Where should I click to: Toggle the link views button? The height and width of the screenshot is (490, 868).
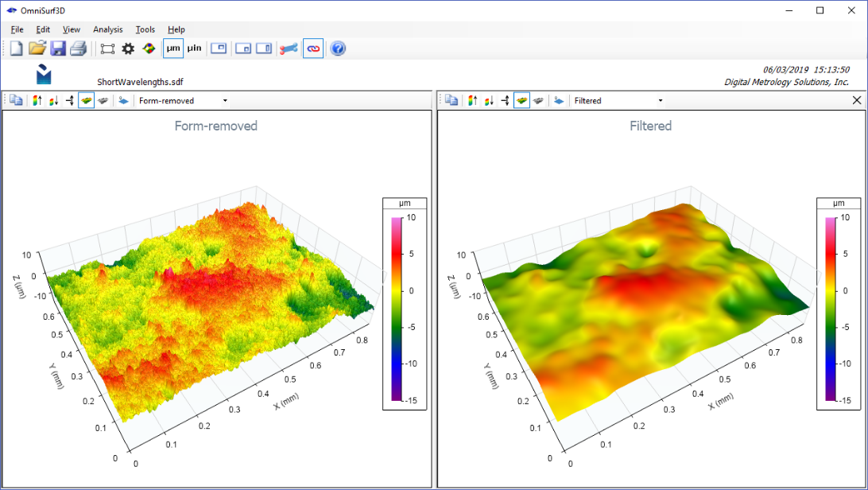(x=312, y=48)
